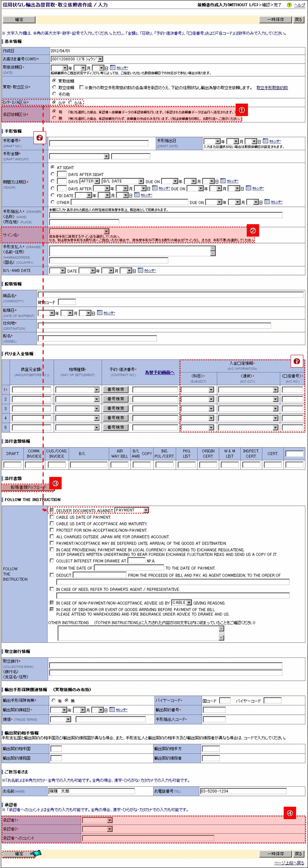Open calendar icon for B/L・AWB DATE
The height and width of the screenshot is (868, 308).
coord(141,270)
